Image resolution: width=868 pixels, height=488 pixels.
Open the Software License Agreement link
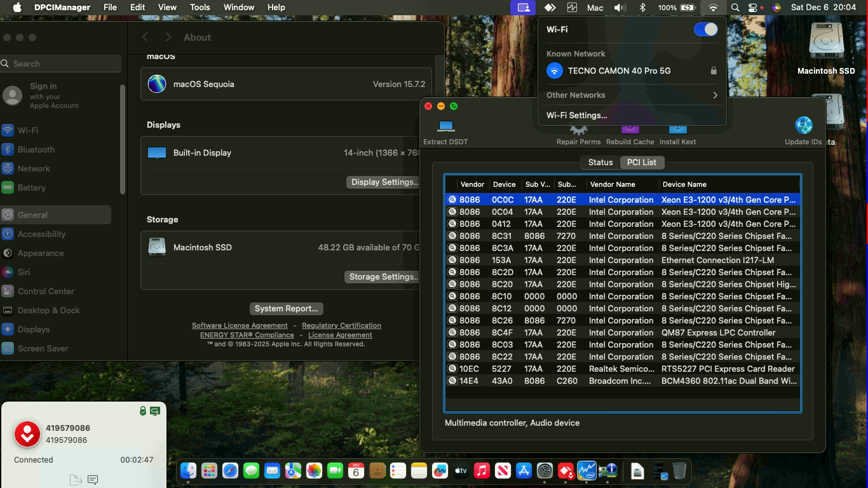(x=240, y=325)
